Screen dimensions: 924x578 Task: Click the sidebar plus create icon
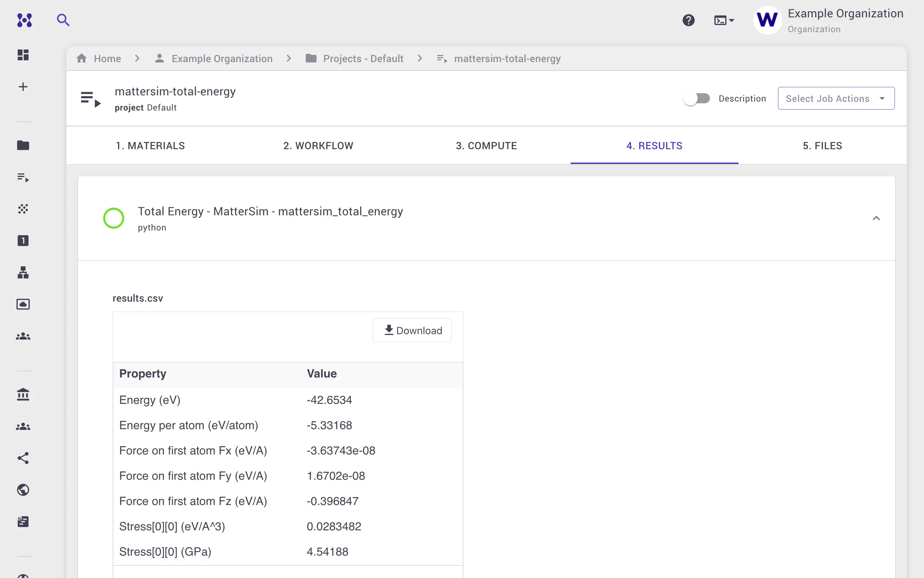(x=23, y=87)
